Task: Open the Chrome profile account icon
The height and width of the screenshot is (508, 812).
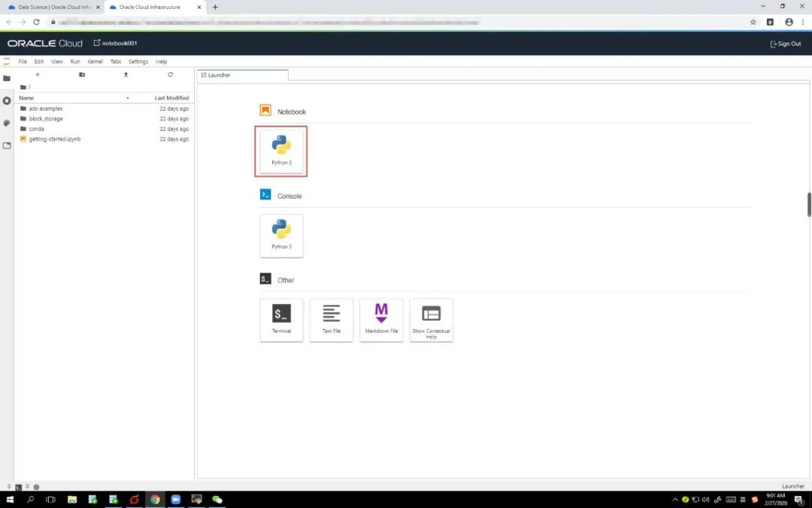Action: click(789, 22)
